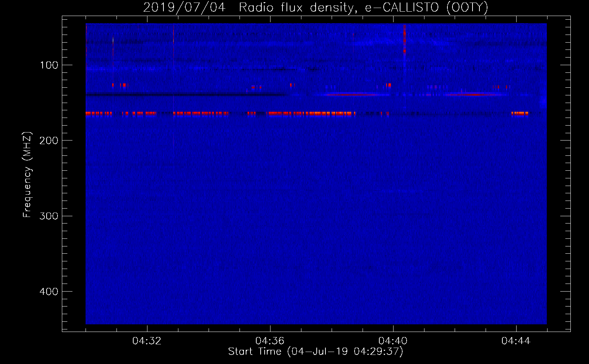Click the 300 frequency tick label
The image size is (589, 364).
[x=48, y=216]
